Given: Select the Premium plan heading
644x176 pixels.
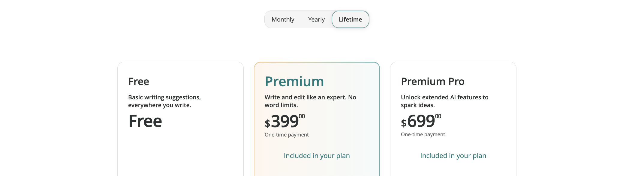Looking at the screenshot, I should [x=294, y=81].
